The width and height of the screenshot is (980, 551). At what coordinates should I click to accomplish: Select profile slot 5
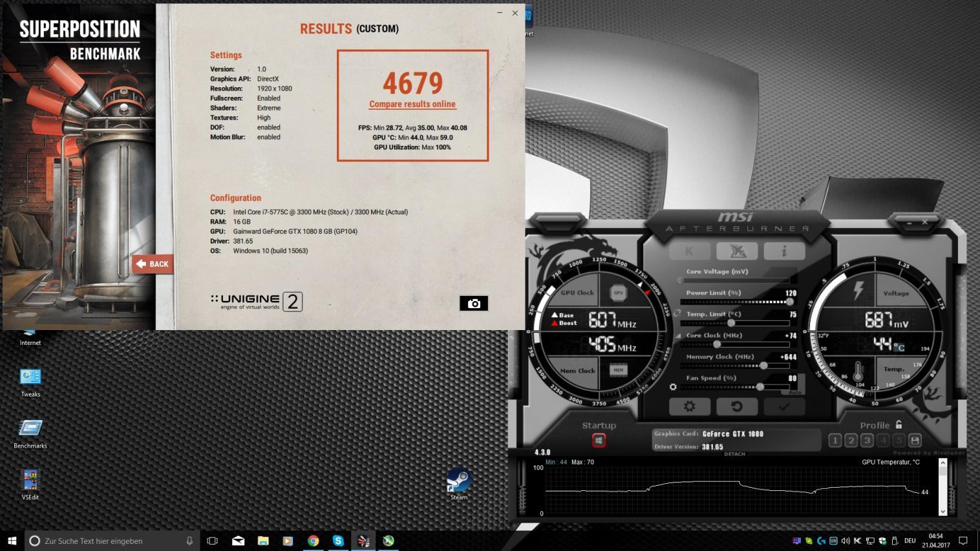[899, 441]
